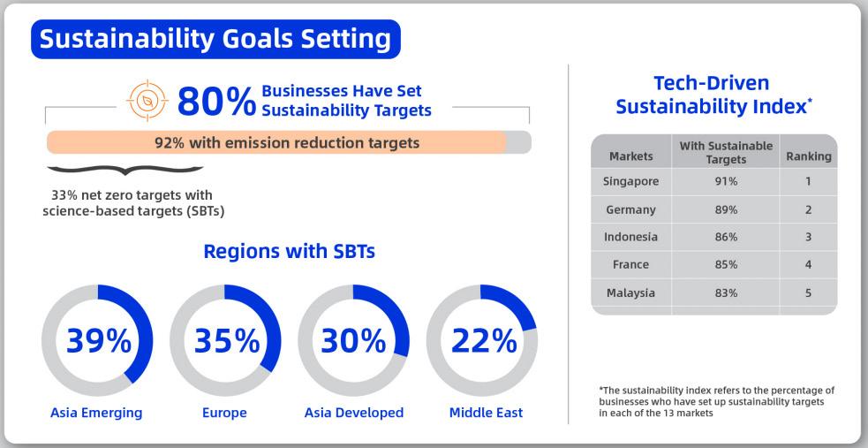Click the 'Asia Developed' label
Screen dimensions: 868x448
tap(354, 413)
